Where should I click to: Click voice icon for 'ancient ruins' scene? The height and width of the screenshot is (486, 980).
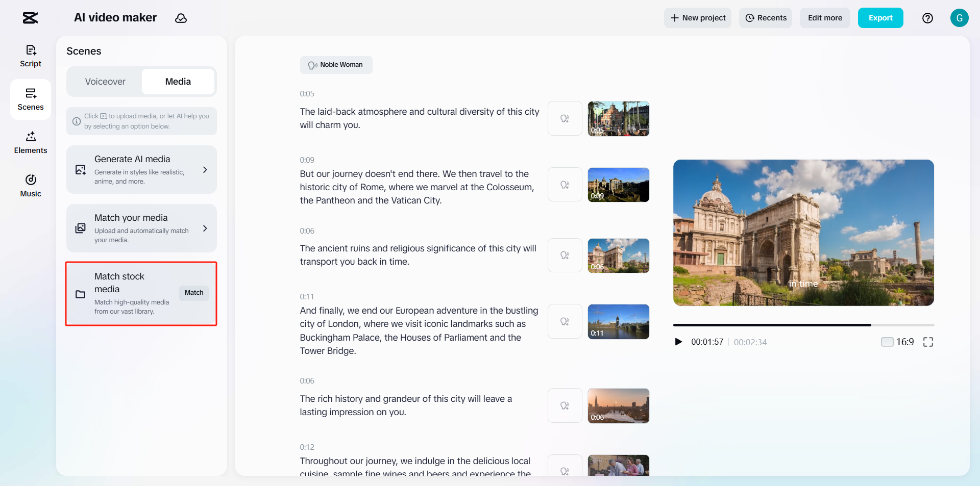point(565,255)
